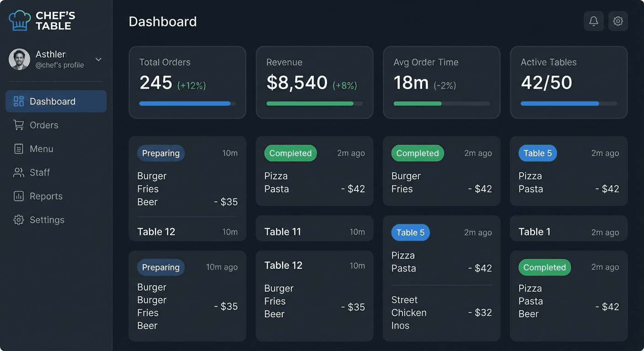
Task: Select the Orders entry in the sidebar
Action: [44, 125]
